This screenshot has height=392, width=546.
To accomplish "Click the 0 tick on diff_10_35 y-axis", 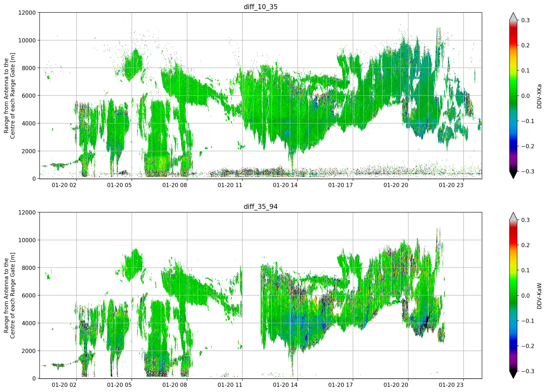I will click(34, 179).
